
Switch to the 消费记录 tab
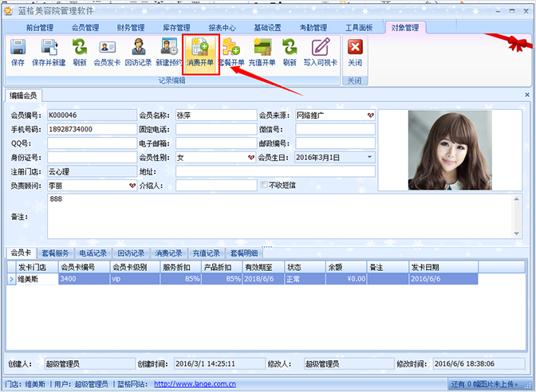168,253
